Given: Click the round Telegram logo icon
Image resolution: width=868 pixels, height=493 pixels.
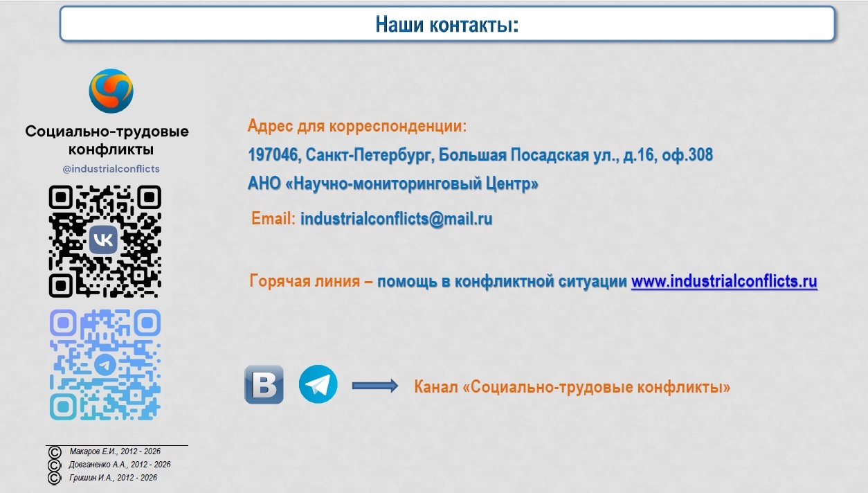Looking at the screenshot, I should 318,384.
